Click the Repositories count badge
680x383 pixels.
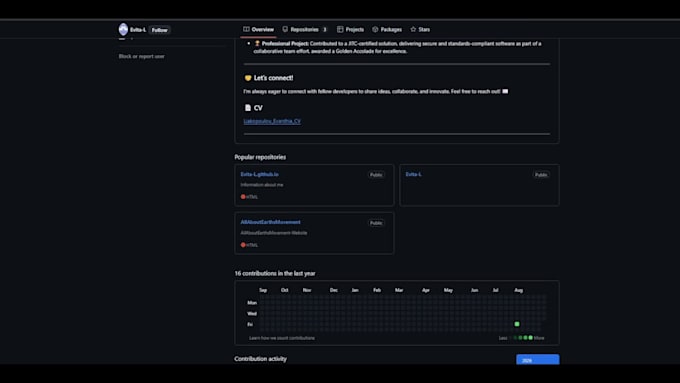pos(324,29)
